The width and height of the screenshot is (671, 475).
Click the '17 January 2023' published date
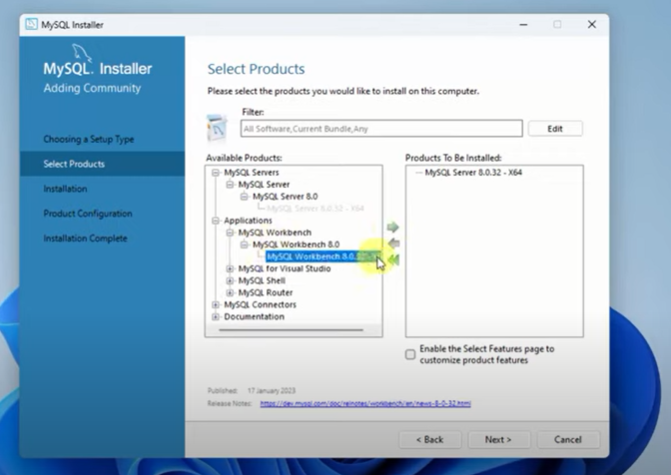(x=271, y=391)
